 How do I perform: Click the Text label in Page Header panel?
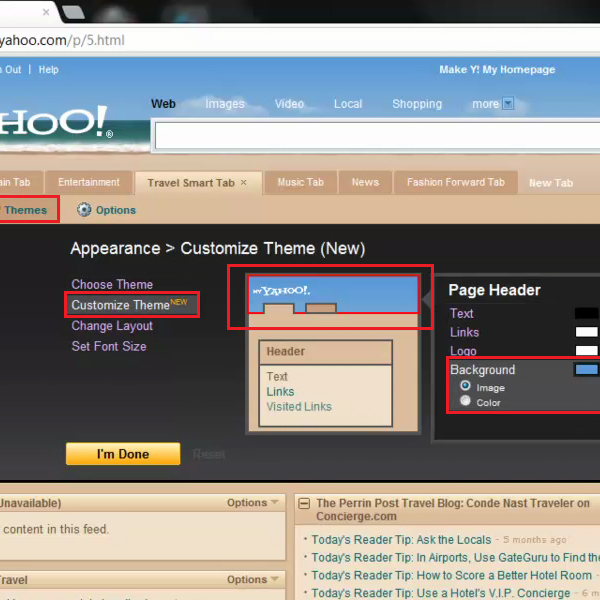[461, 313]
